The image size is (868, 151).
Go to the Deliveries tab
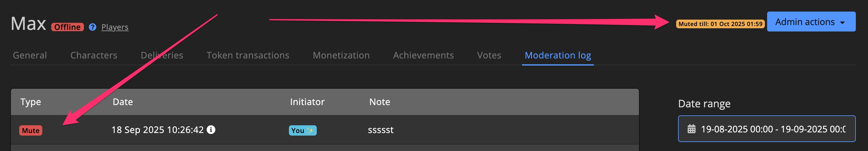pos(162,55)
